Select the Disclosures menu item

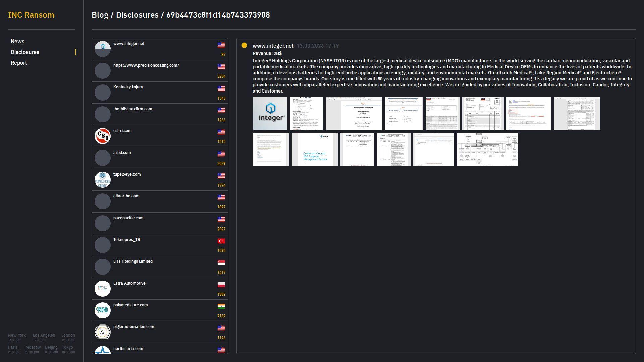tap(25, 52)
